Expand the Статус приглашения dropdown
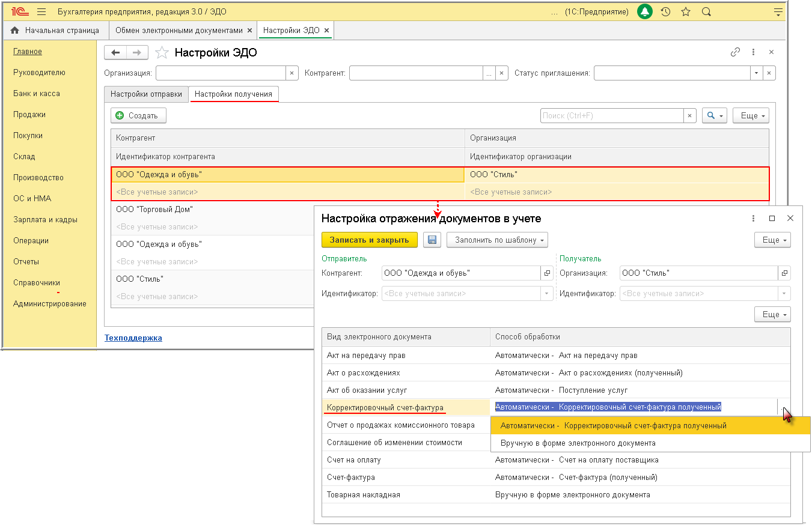This screenshot has height=525, width=812. (x=756, y=73)
